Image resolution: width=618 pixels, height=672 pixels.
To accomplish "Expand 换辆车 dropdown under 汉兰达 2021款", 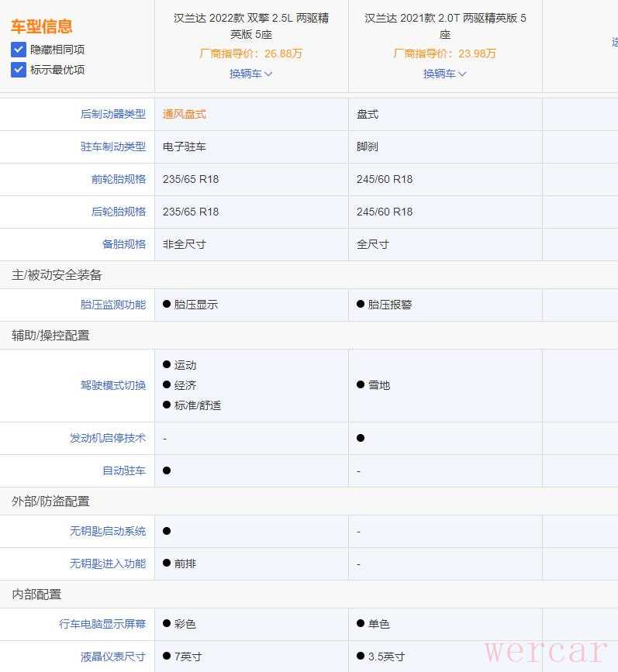I will pyautogui.click(x=444, y=74).
